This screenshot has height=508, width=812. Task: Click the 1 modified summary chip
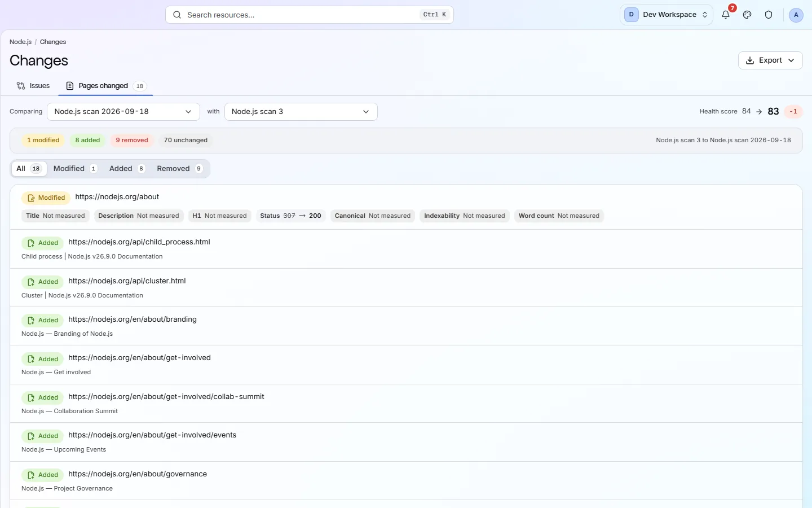[x=43, y=141]
